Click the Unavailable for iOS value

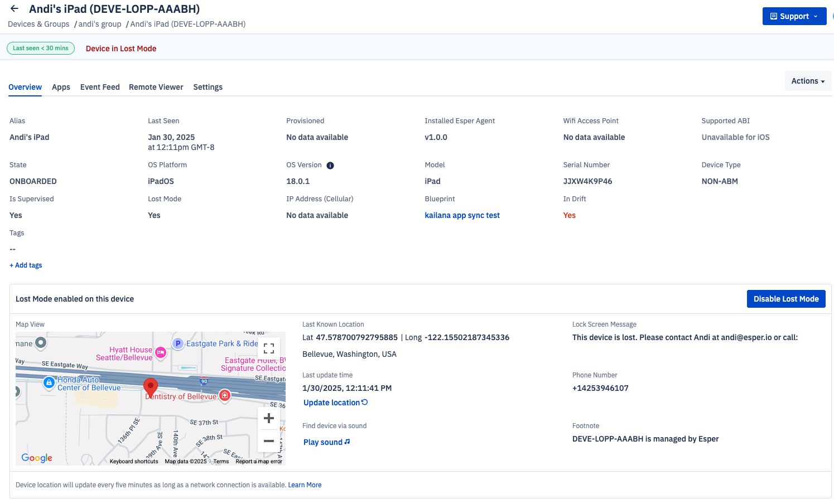click(x=736, y=137)
